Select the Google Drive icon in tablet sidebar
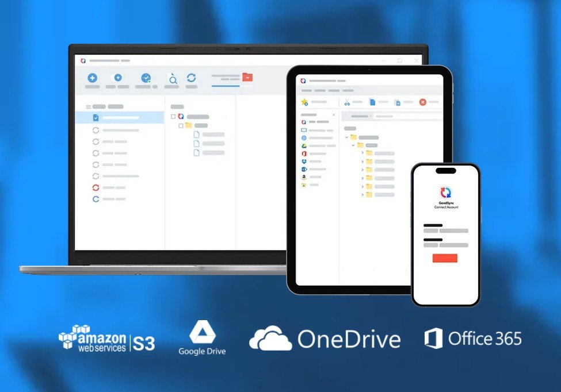The height and width of the screenshot is (392, 561). [304, 146]
